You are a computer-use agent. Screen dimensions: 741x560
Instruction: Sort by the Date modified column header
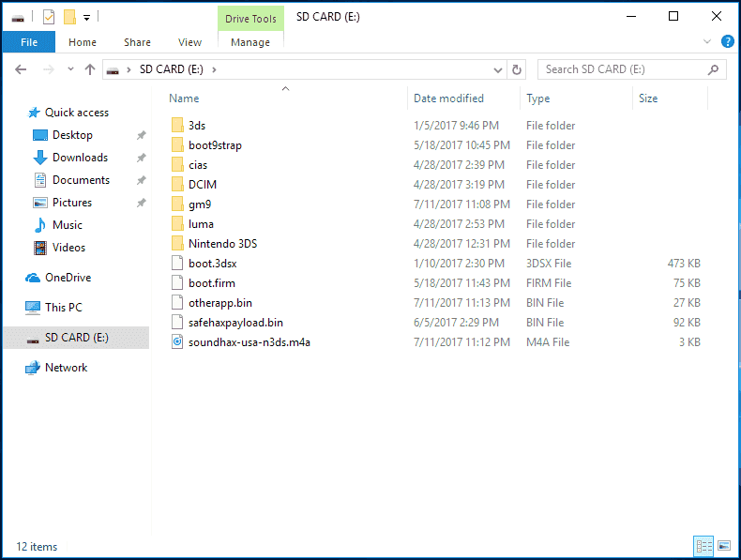click(x=448, y=98)
